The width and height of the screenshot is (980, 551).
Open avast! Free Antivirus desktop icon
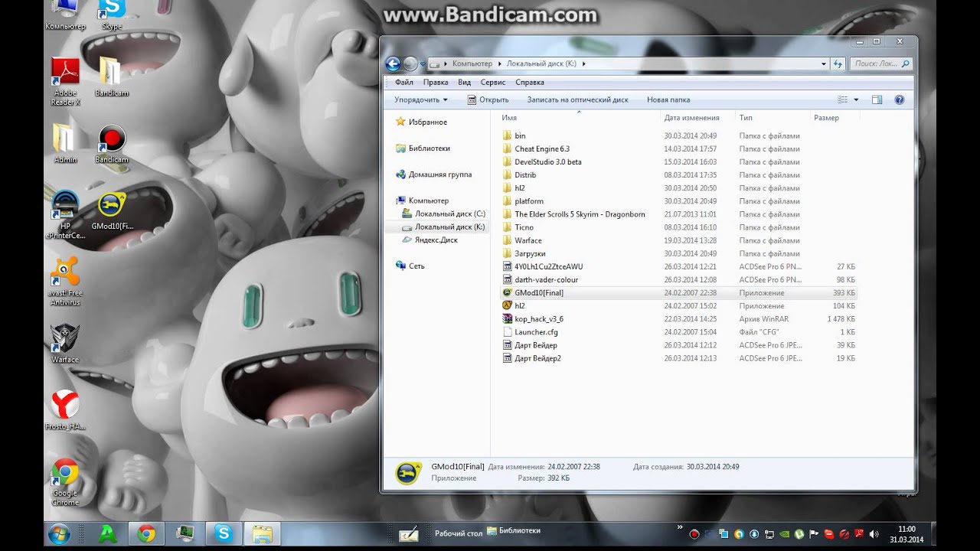[x=66, y=281]
